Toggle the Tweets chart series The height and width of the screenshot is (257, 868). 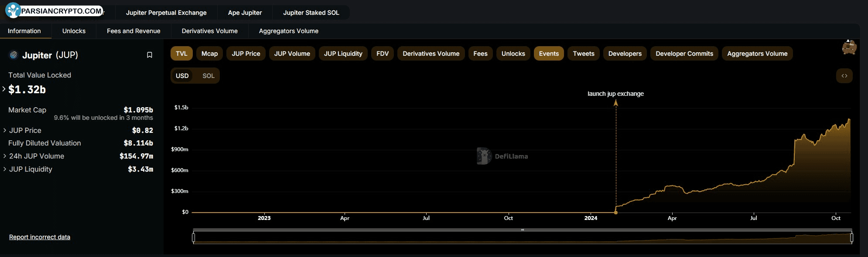pos(584,54)
